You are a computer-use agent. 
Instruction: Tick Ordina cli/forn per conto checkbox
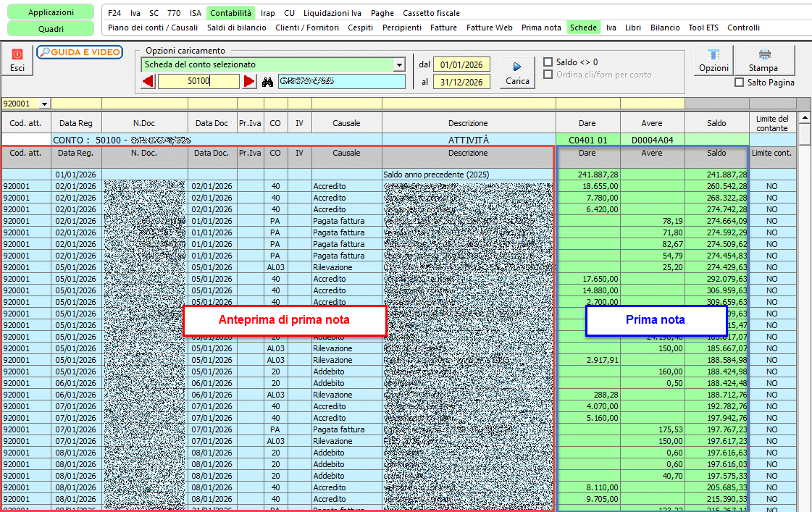point(548,75)
